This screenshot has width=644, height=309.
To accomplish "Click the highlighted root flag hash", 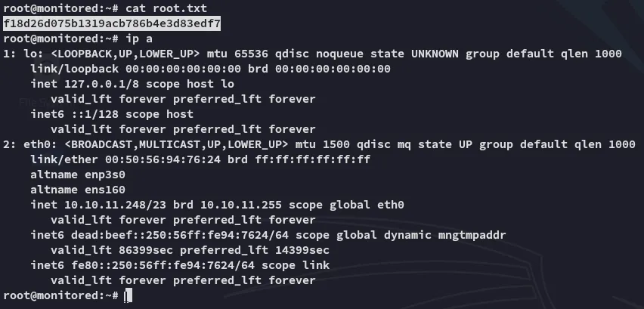I will click(x=112, y=23).
